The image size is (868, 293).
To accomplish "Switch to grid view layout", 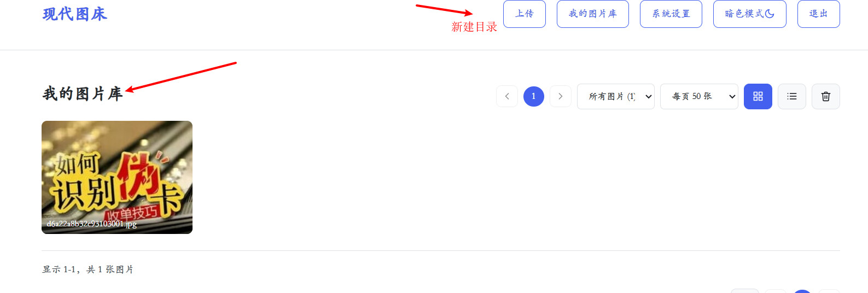I will coord(758,96).
